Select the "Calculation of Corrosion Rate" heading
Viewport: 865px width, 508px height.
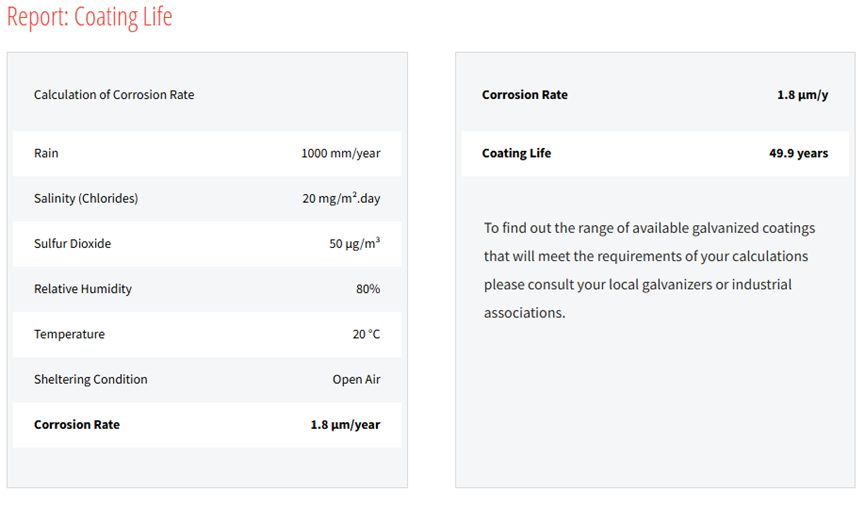(114, 95)
